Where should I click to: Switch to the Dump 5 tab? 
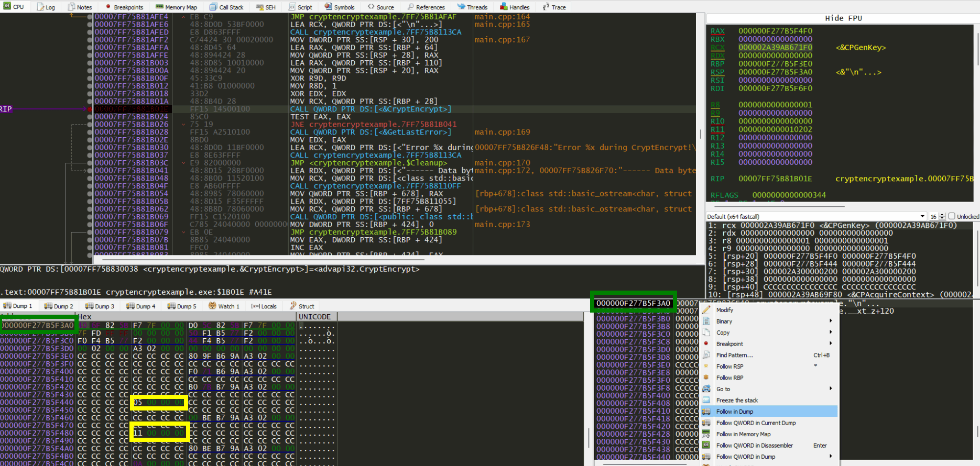(x=181, y=306)
